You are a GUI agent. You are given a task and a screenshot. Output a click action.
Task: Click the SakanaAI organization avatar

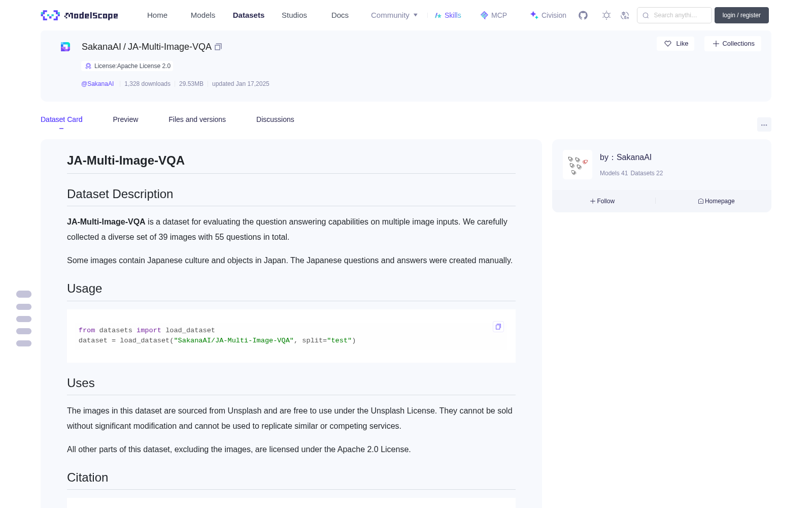tap(578, 165)
